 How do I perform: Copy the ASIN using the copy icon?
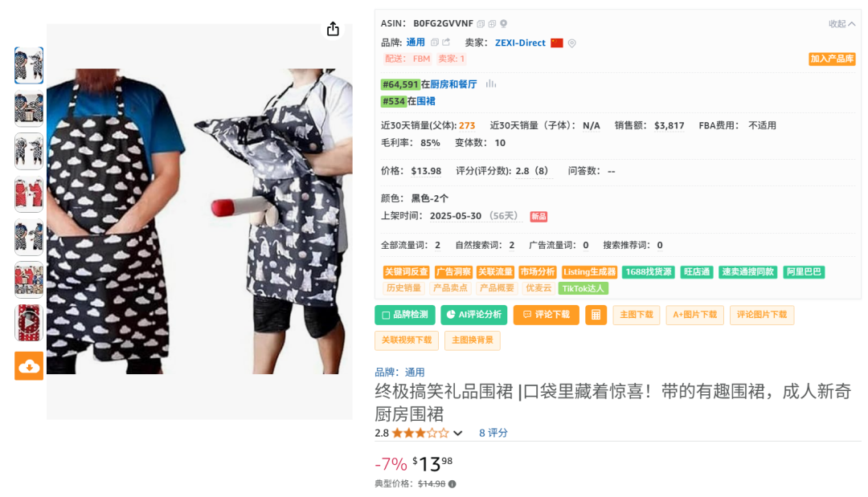coord(481,24)
